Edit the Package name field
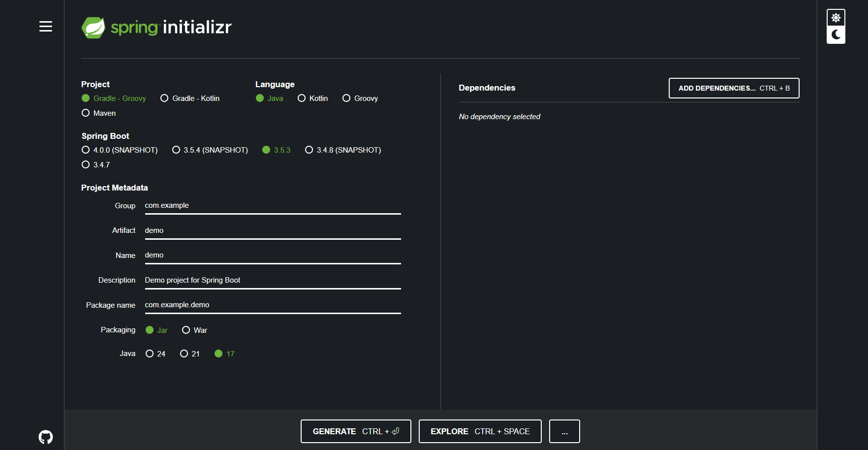868x450 pixels. click(273, 305)
